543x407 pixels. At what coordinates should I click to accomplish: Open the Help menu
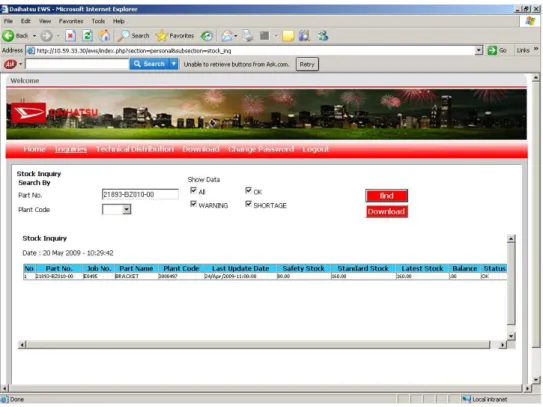coord(118,21)
